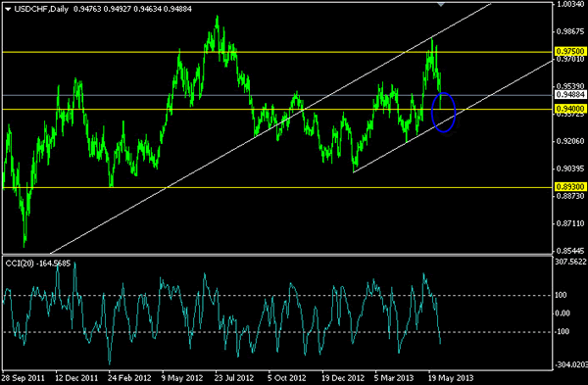Click the 0.90395 price scale value

pyautogui.click(x=570, y=168)
